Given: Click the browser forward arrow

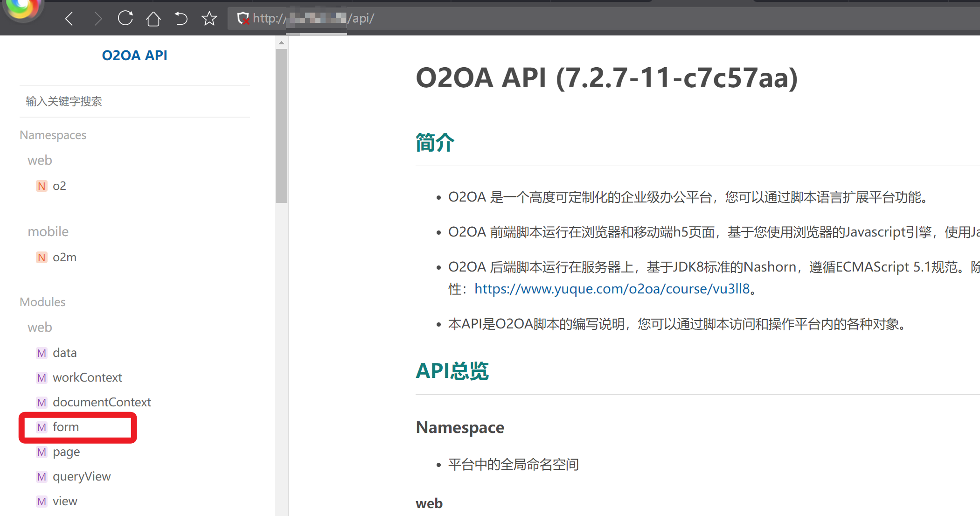Looking at the screenshot, I should (x=97, y=19).
